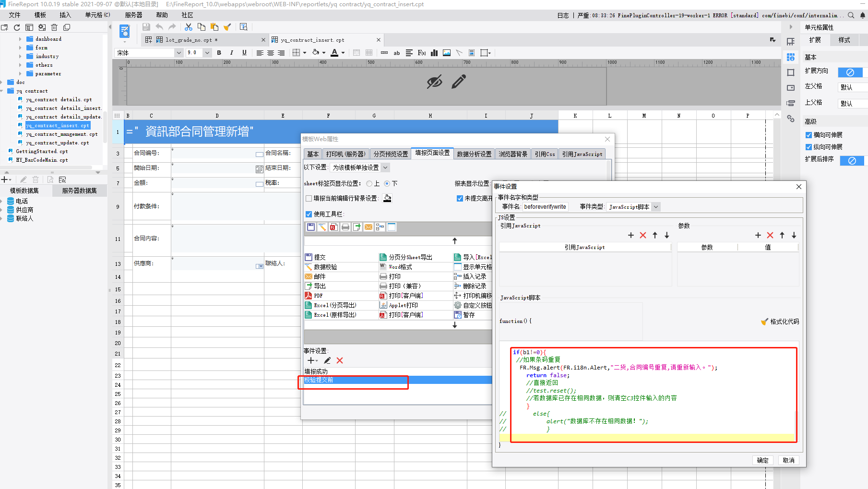Add a referenced JavaScript with plus icon

tap(631, 235)
